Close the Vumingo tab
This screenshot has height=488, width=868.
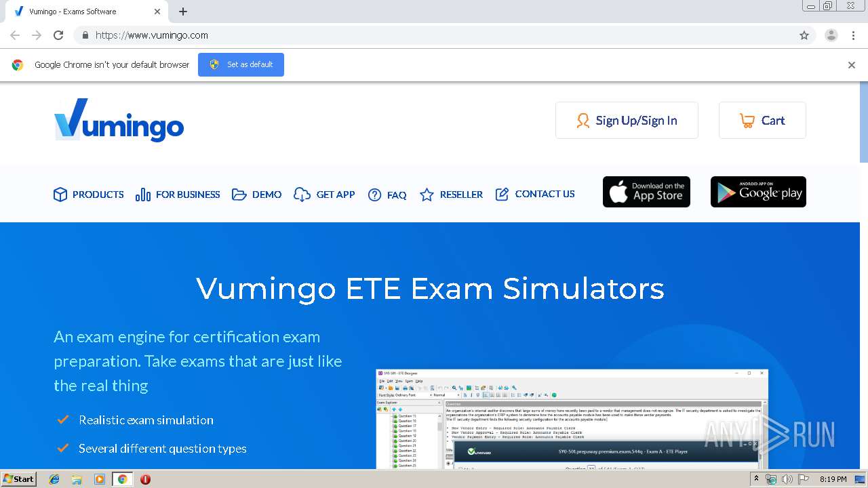[x=157, y=12]
